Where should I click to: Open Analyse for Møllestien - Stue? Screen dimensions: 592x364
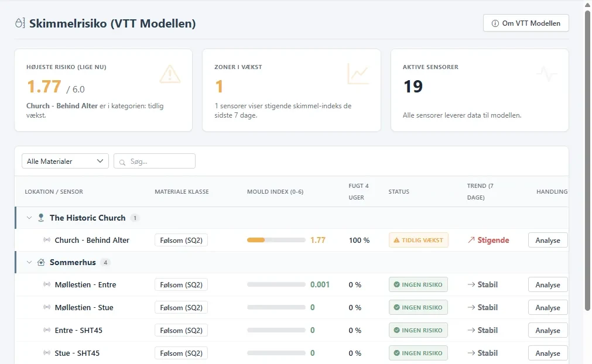click(548, 308)
